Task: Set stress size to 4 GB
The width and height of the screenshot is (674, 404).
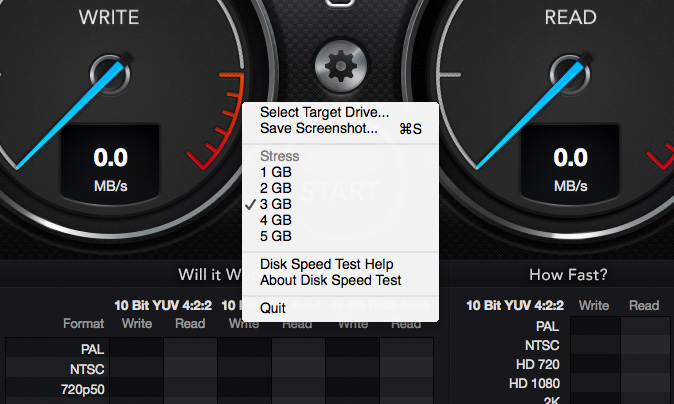Action: [275, 220]
